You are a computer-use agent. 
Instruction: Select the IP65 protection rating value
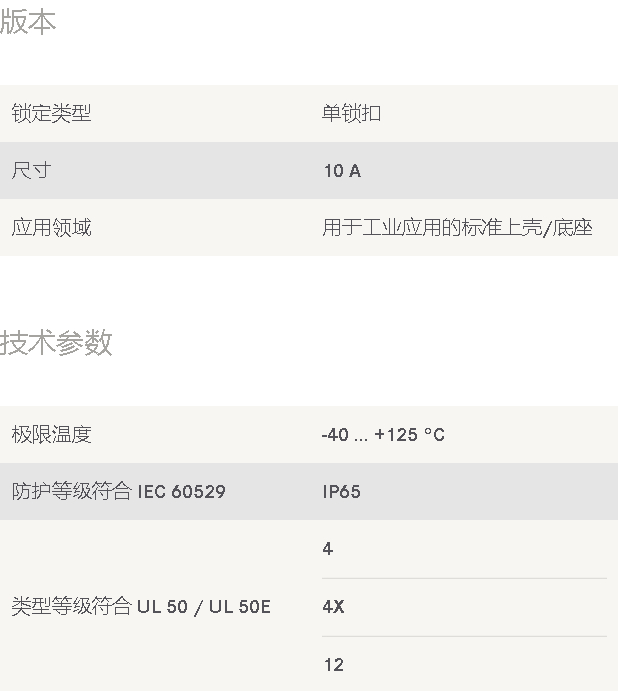[341, 492]
